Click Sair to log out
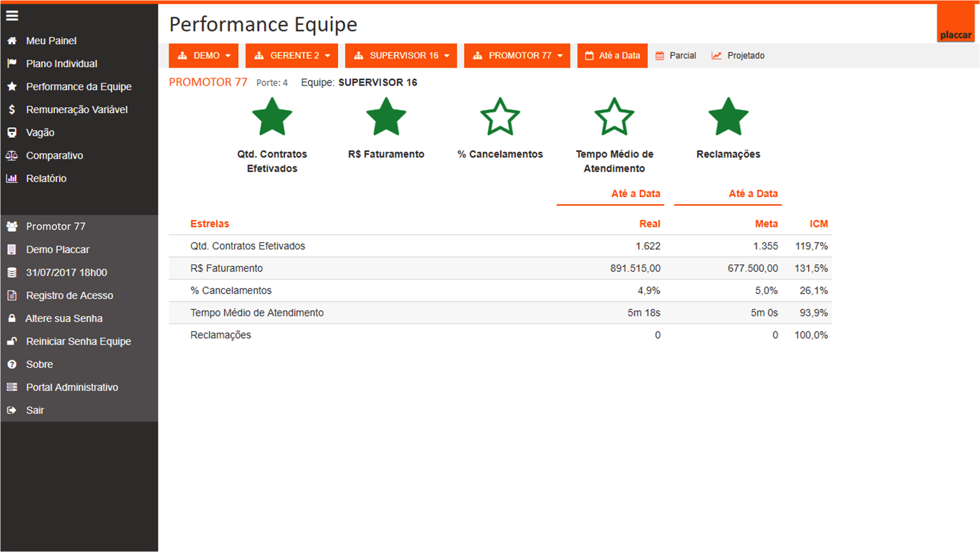The height and width of the screenshot is (552, 980). pos(35,410)
